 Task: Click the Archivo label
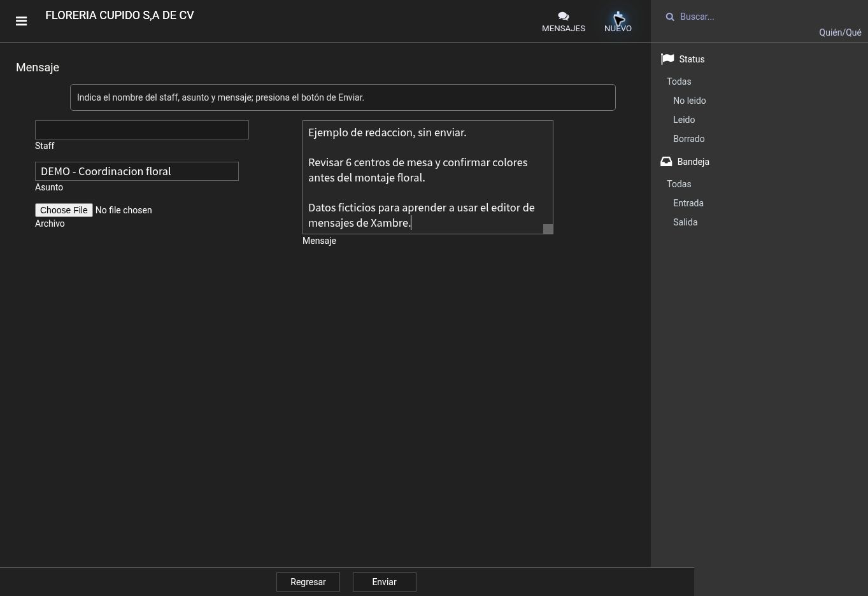click(50, 223)
